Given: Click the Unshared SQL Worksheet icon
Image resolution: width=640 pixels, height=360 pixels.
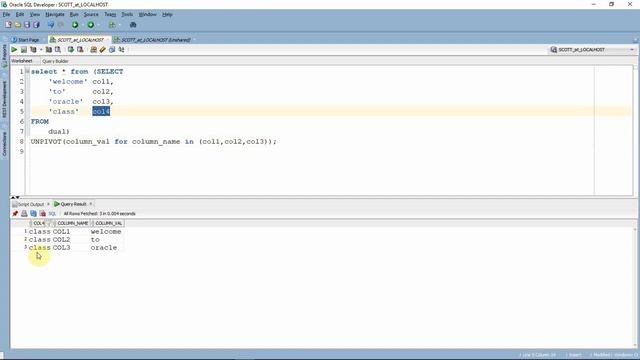Looking at the screenshot, I should click(93, 50).
